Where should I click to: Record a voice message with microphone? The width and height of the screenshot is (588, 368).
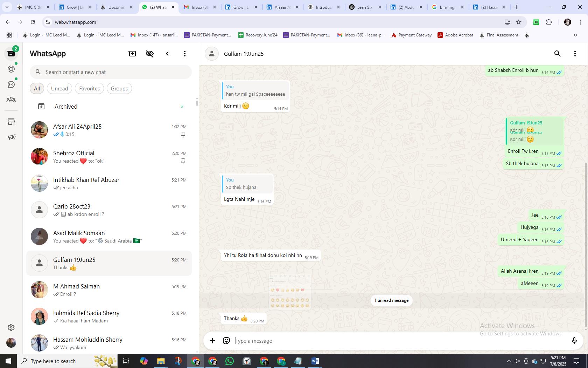[574, 341]
